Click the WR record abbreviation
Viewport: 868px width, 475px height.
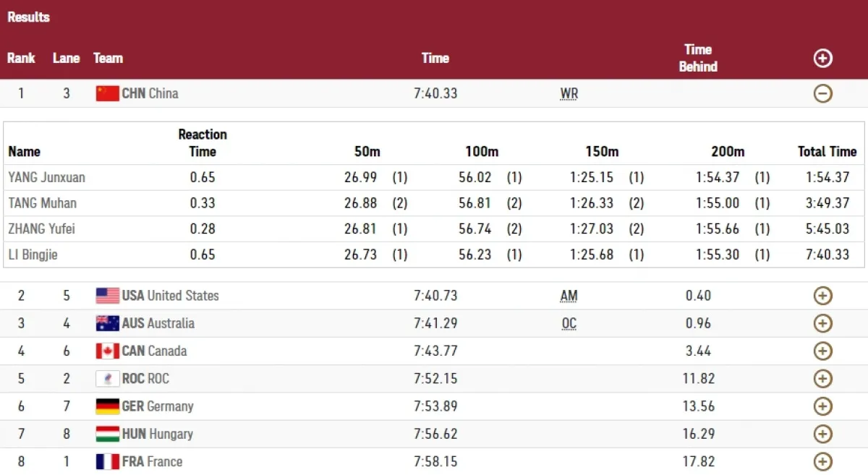tap(569, 94)
